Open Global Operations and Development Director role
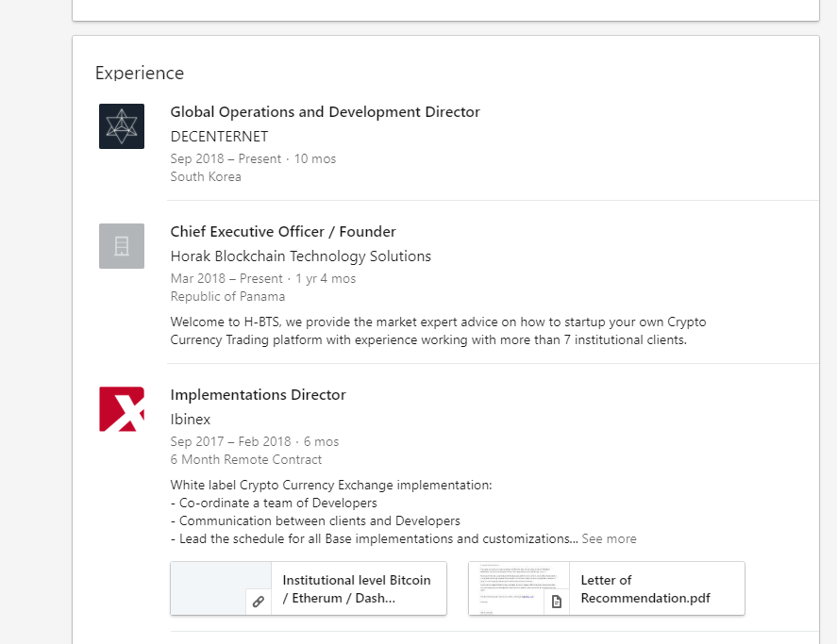Screen dimensions: 837x644 [325, 112]
